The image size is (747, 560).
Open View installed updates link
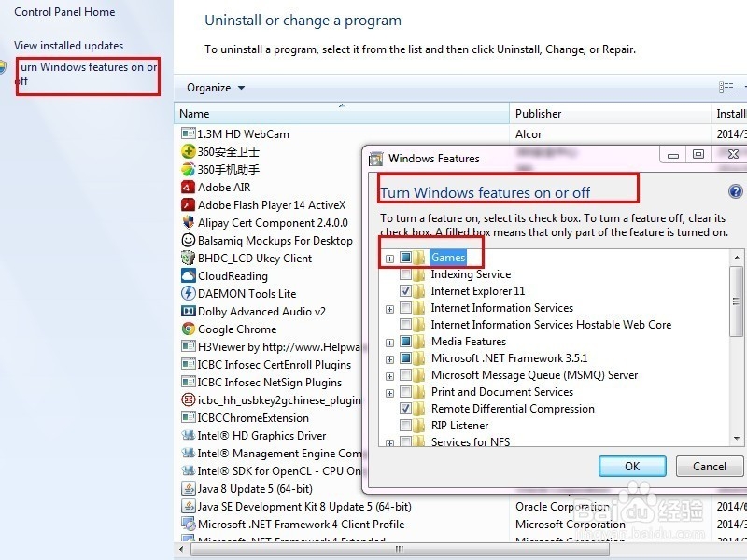point(68,46)
